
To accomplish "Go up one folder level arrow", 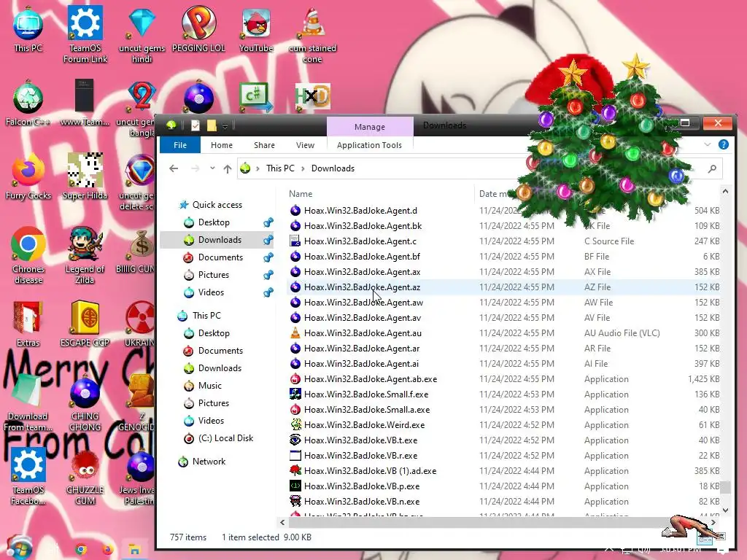I will [228, 168].
